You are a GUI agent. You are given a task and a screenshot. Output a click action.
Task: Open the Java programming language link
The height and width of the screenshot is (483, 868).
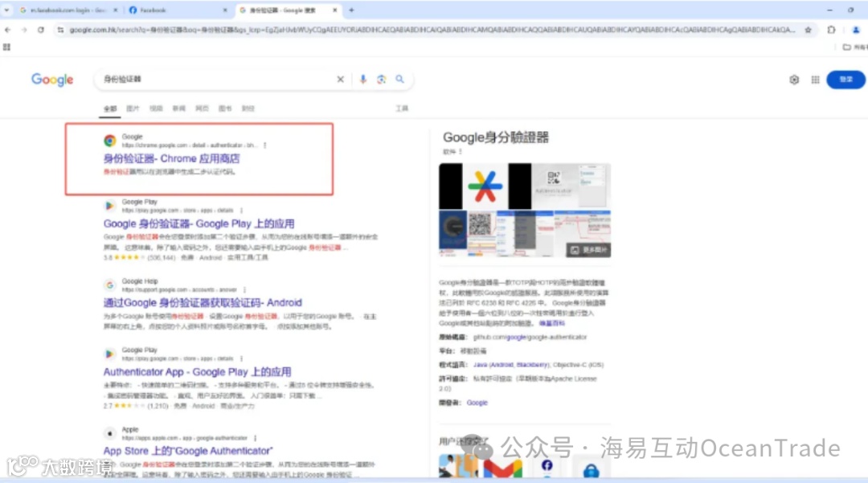click(x=480, y=365)
